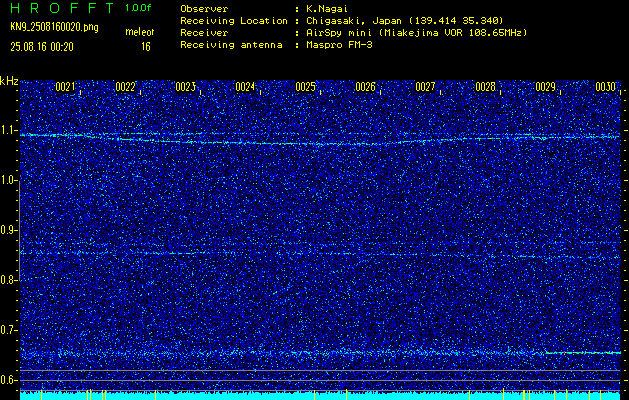Screen dimensions: 629x400
Task: Click the 0022 time marker
Action: [125, 87]
